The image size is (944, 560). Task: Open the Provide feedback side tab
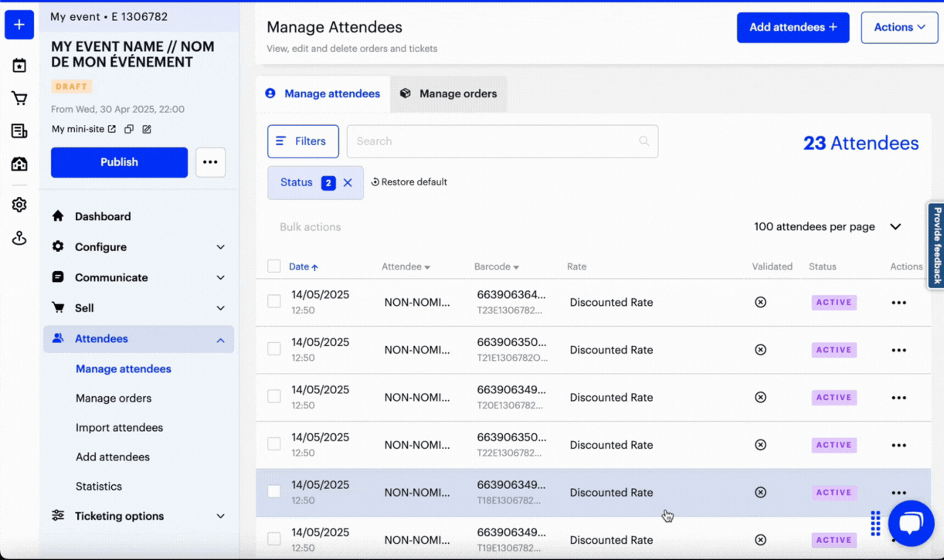point(936,246)
